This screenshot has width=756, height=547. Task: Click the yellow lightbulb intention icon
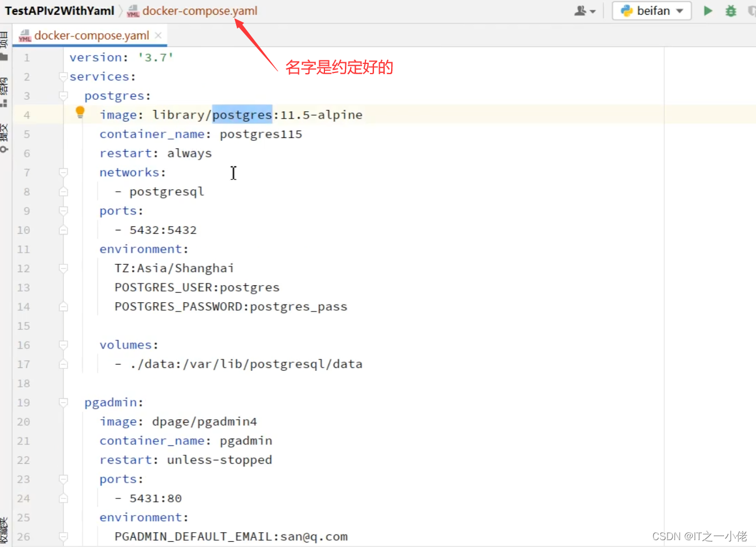[x=80, y=112]
